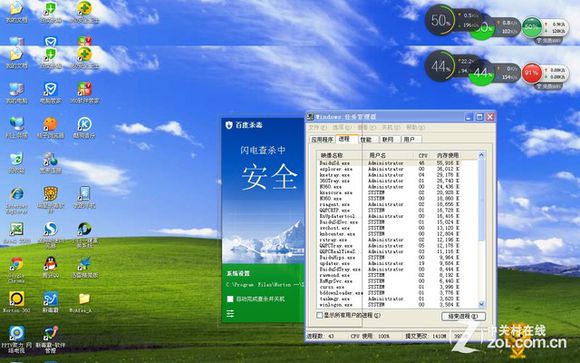Click the Baidu antivirus shield logo
The height and width of the screenshot is (363, 580).
pos(229,125)
